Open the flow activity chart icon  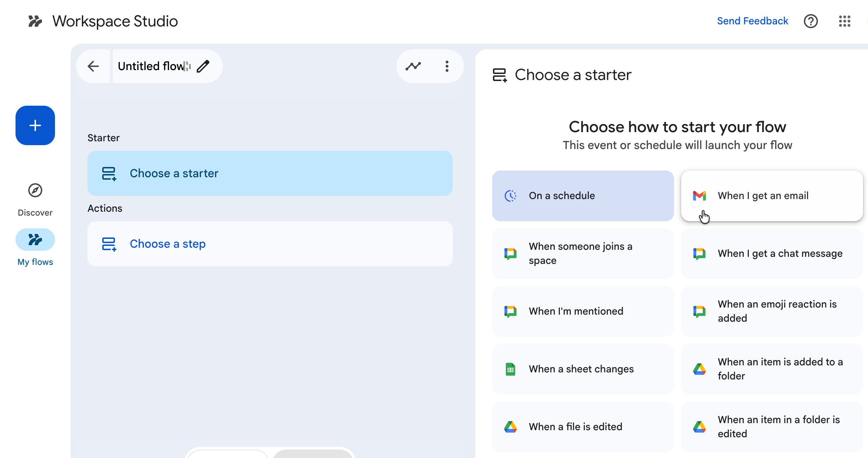pyautogui.click(x=413, y=66)
